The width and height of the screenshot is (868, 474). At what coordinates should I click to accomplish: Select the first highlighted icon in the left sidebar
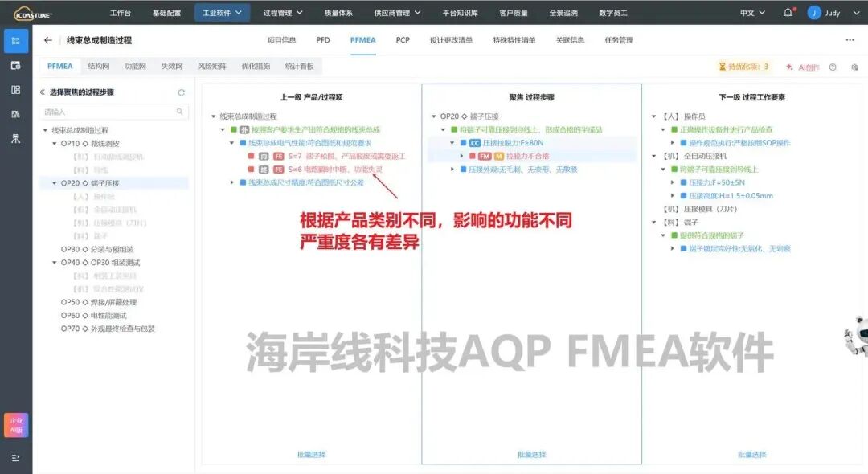coord(16,41)
